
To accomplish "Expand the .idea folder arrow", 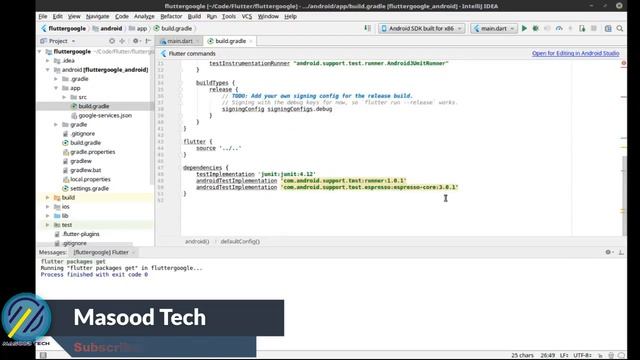I will (x=48, y=60).
